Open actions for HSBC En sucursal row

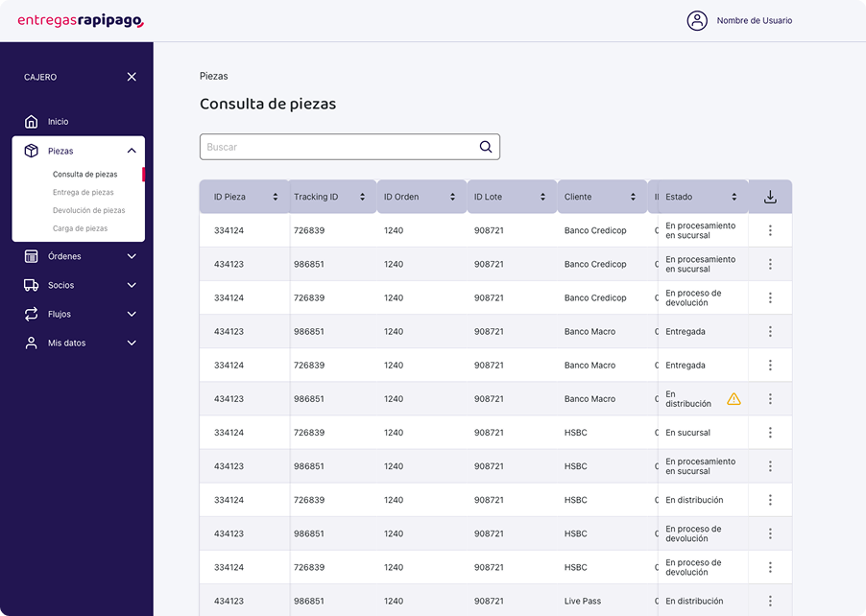[x=770, y=432]
